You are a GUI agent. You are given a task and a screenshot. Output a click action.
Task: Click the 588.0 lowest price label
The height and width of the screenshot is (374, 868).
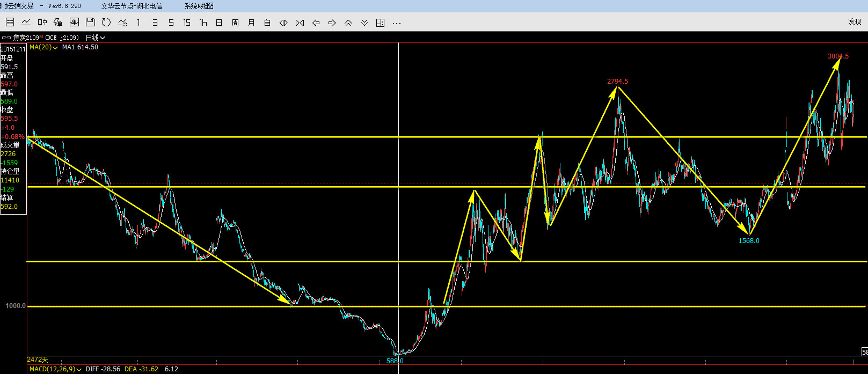pyautogui.click(x=395, y=361)
